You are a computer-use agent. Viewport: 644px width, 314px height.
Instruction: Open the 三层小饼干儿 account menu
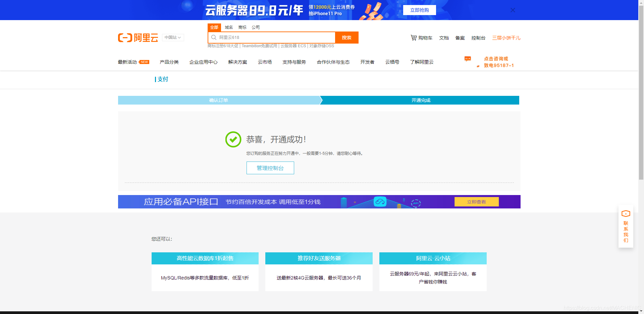506,38
